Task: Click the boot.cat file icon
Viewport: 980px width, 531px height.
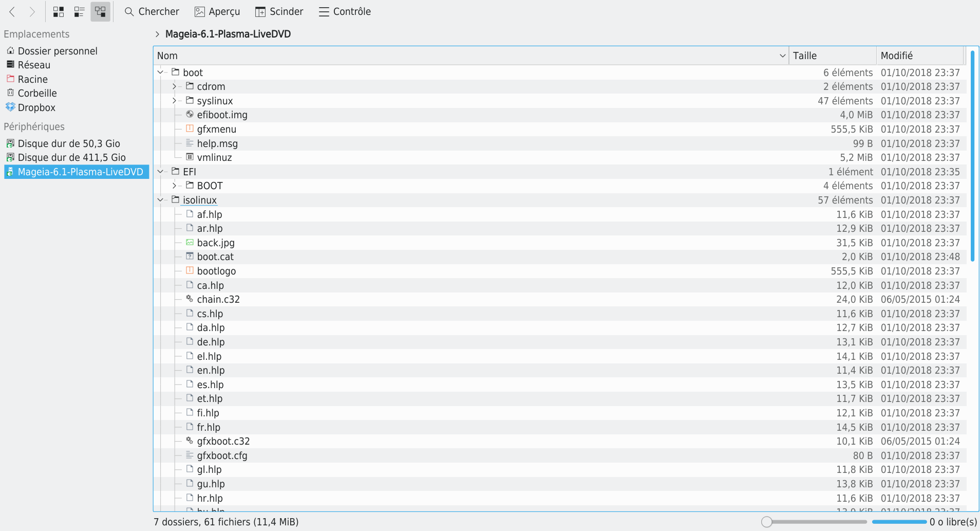Action: (x=190, y=256)
